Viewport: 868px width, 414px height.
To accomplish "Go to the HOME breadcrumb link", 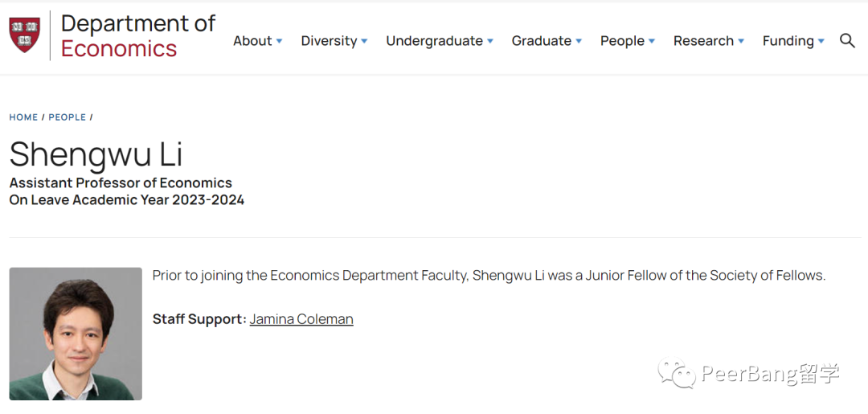I will pyautogui.click(x=23, y=117).
